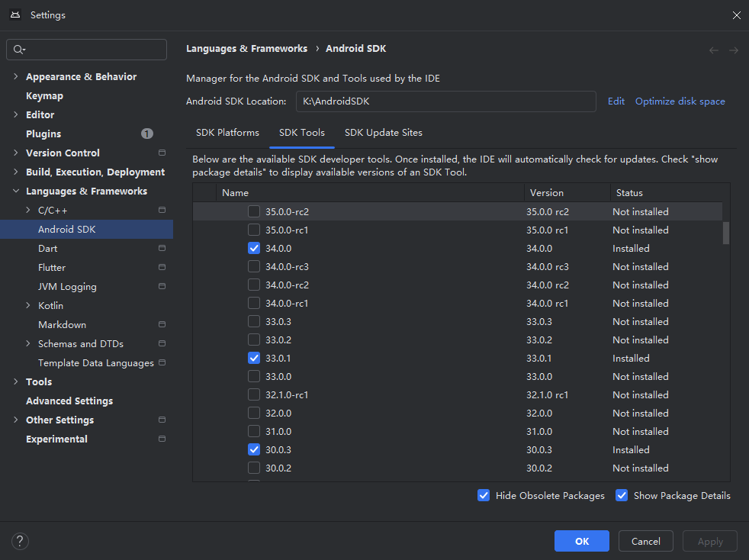
Task: Click the indicator icon beside Markdown
Action: click(x=161, y=323)
